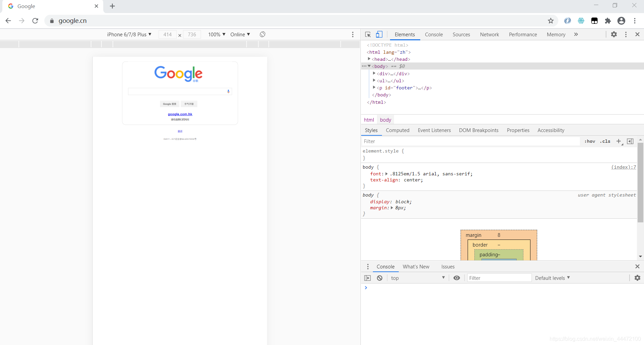This screenshot has height=345, width=644.
Task: Clear the console with the block icon
Action: pos(380,278)
